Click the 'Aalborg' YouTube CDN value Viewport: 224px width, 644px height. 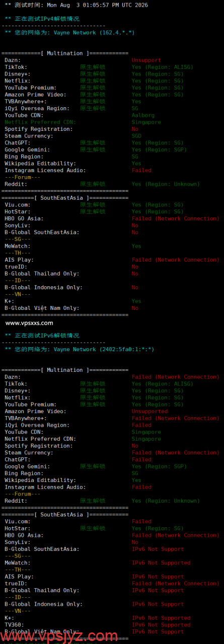[x=143, y=115]
